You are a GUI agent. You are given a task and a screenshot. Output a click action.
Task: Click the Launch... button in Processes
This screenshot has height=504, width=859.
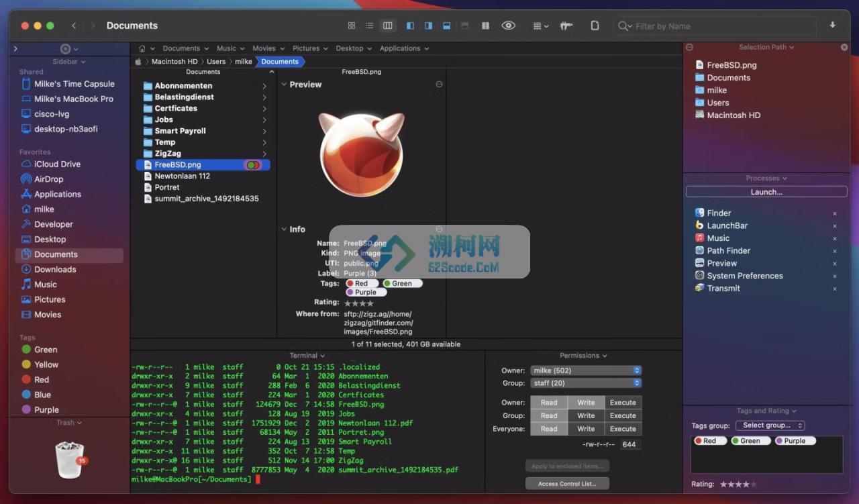766,192
